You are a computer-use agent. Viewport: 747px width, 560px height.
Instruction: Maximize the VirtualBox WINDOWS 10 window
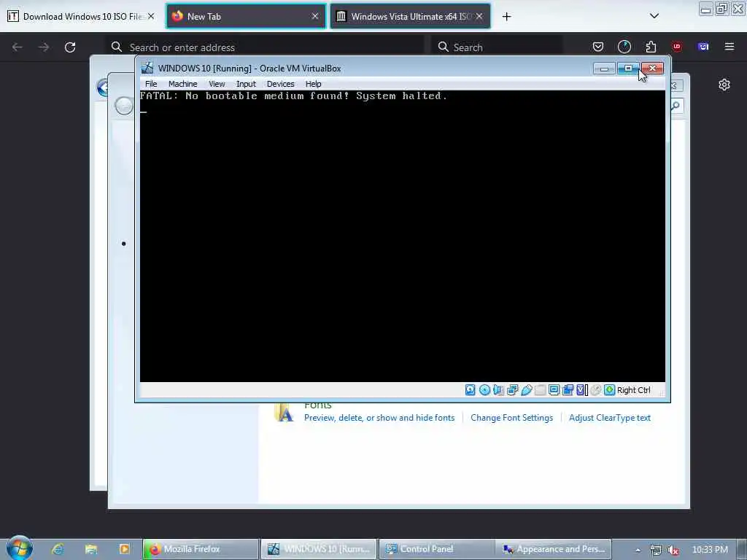[628, 69]
